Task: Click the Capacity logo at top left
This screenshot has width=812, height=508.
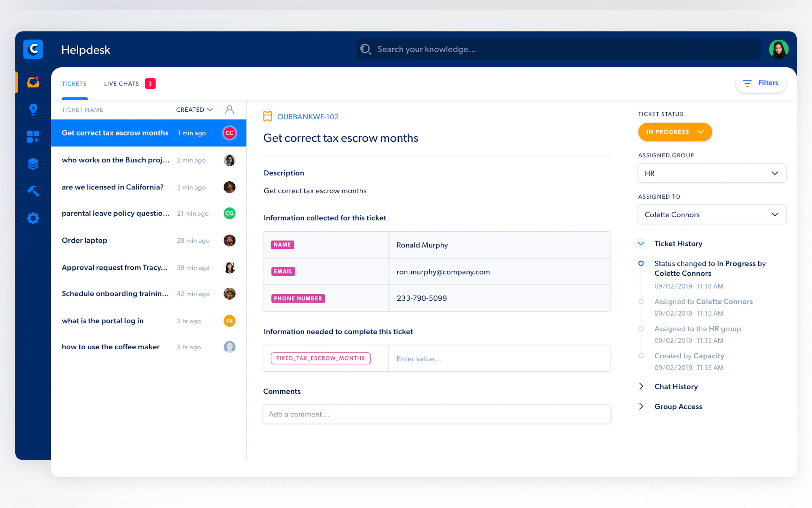Action: point(33,49)
